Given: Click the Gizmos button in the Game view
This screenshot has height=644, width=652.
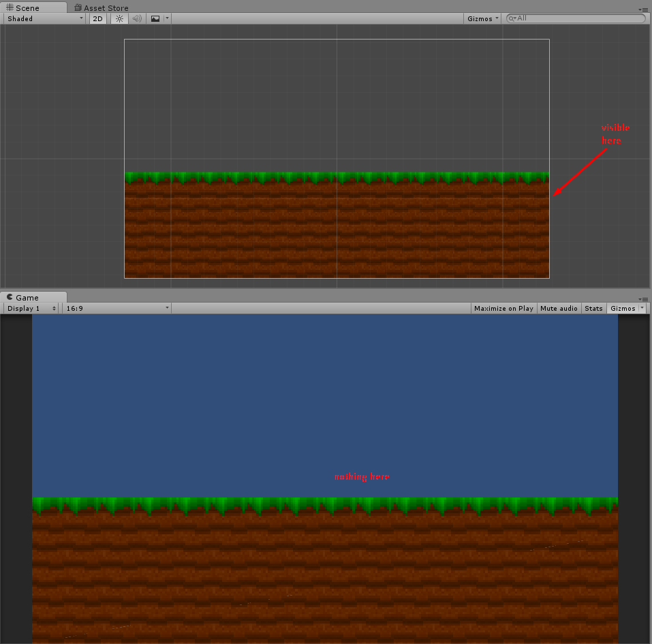Looking at the screenshot, I should 622,308.
